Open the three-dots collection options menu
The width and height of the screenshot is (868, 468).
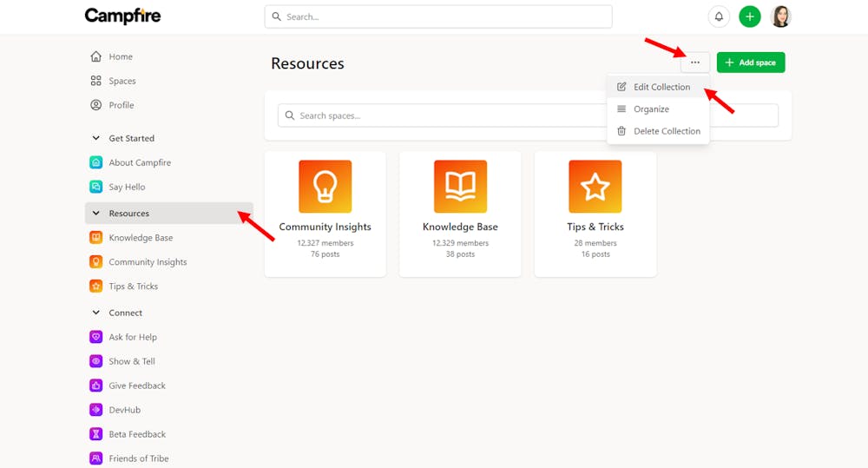[694, 63]
